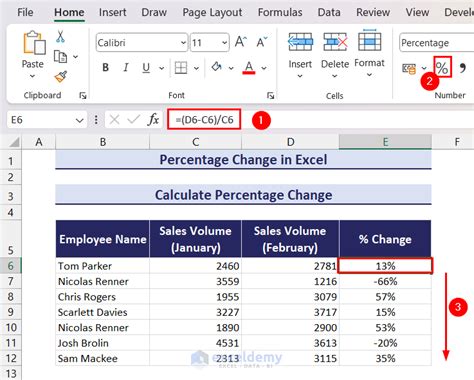Select cell with Tom Parker

(x=103, y=266)
